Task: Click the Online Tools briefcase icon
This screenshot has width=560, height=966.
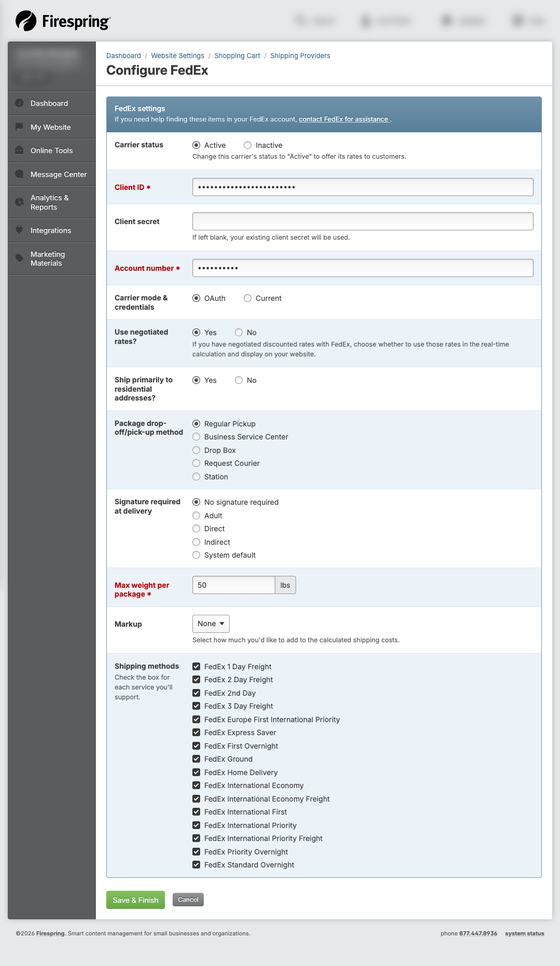Action: click(19, 150)
